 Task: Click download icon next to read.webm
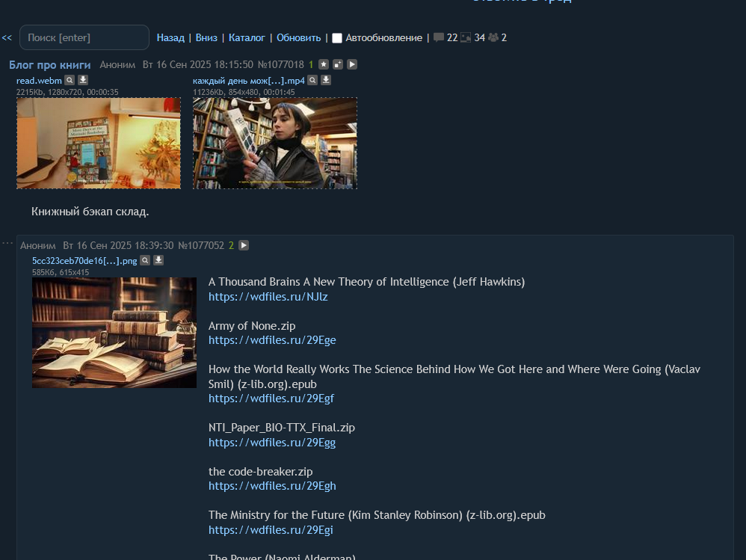coord(83,80)
